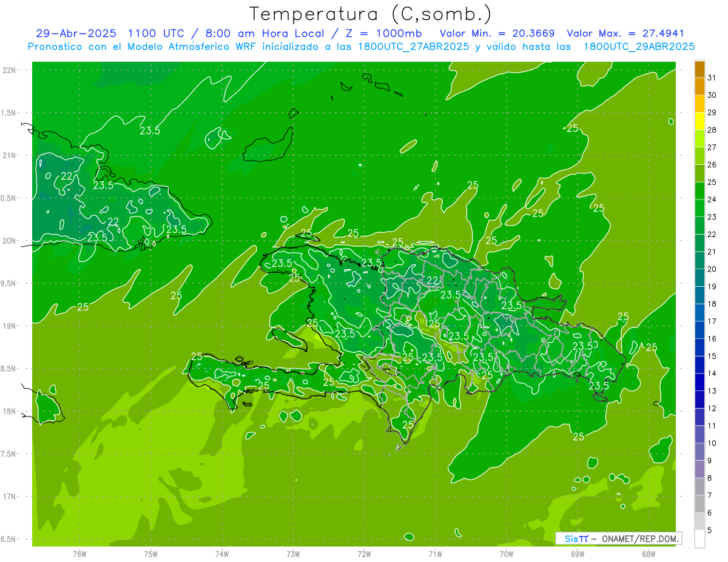Click the "1100 UTC" time text
728x562 pixels.
click(158, 33)
